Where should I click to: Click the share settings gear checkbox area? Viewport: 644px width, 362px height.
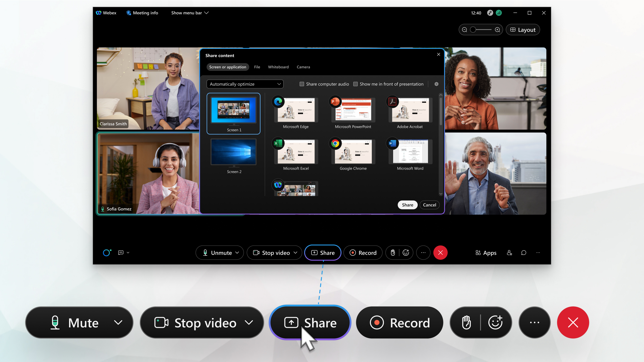(x=436, y=84)
